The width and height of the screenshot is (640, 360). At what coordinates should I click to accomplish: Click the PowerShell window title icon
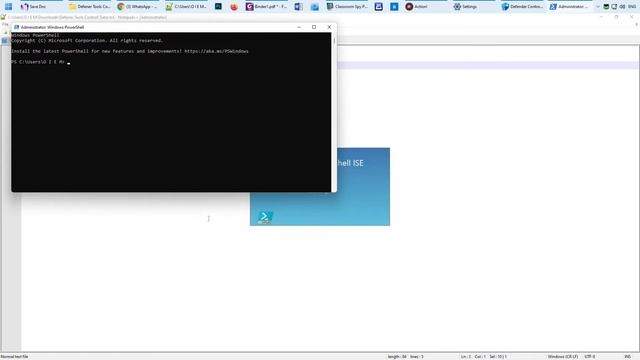tap(16, 27)
